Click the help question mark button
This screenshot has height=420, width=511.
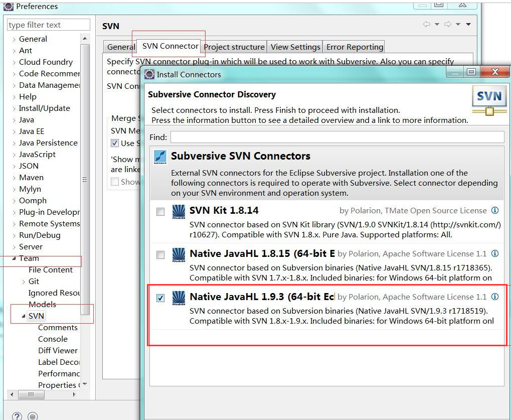17,416
